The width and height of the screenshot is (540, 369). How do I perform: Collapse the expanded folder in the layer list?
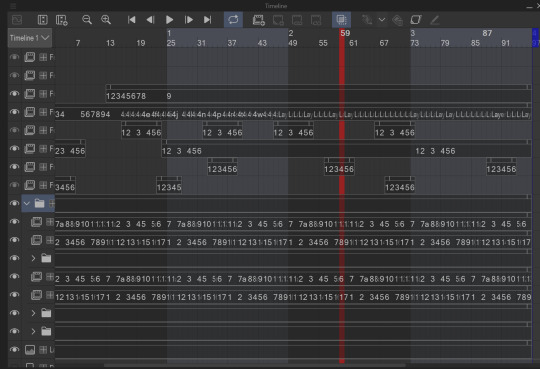tap(27, 203)
